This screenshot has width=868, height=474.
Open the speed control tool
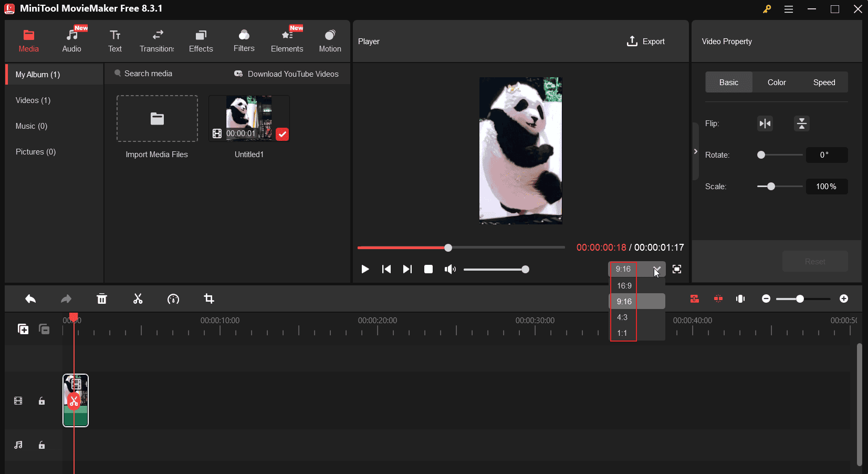pyautogui.click(x=173, y=298)
